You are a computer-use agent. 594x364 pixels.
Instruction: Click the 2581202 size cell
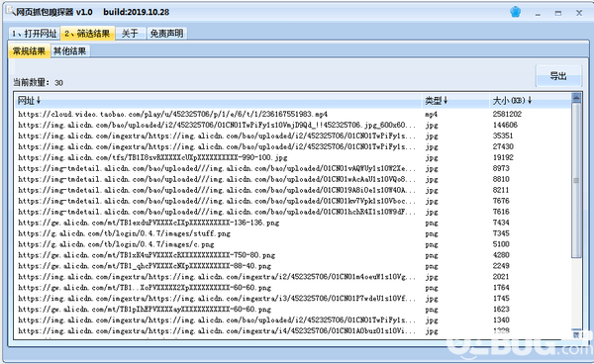point(507,114)
